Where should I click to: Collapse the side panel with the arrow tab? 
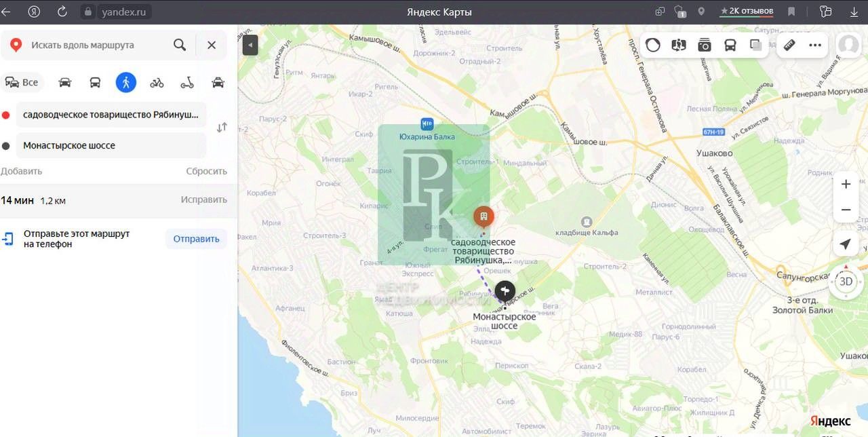click(x=250, y=45)
